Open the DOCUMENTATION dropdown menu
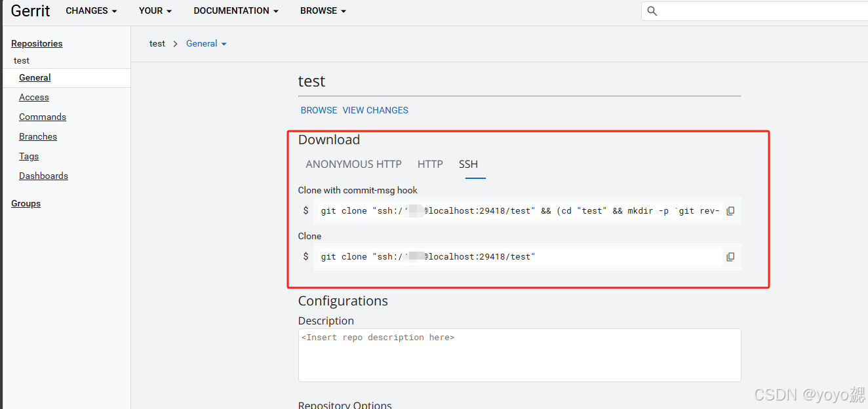The height and width of the screenshot is (409, 868). point(236,11)
